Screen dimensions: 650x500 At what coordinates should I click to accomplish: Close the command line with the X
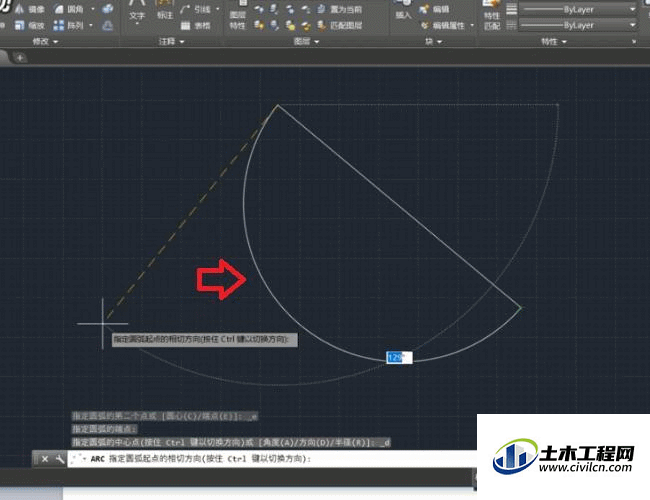45,459
